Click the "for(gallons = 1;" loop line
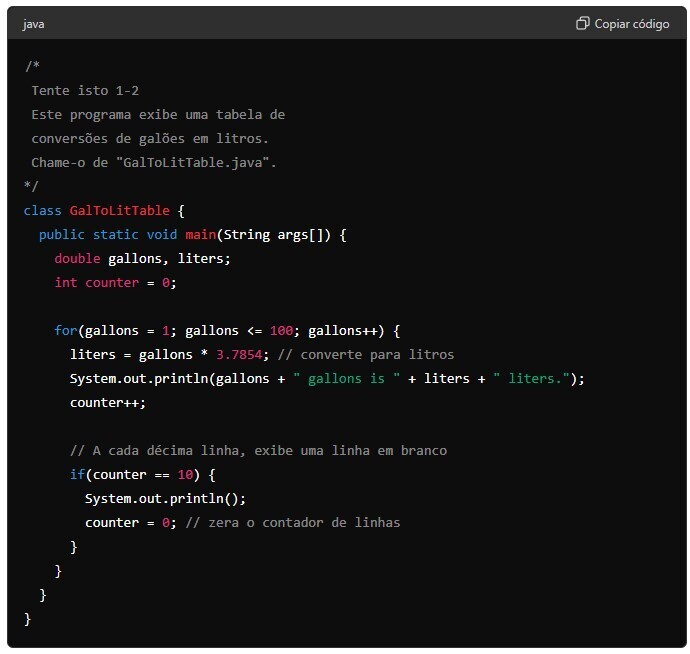 (227, 331)
